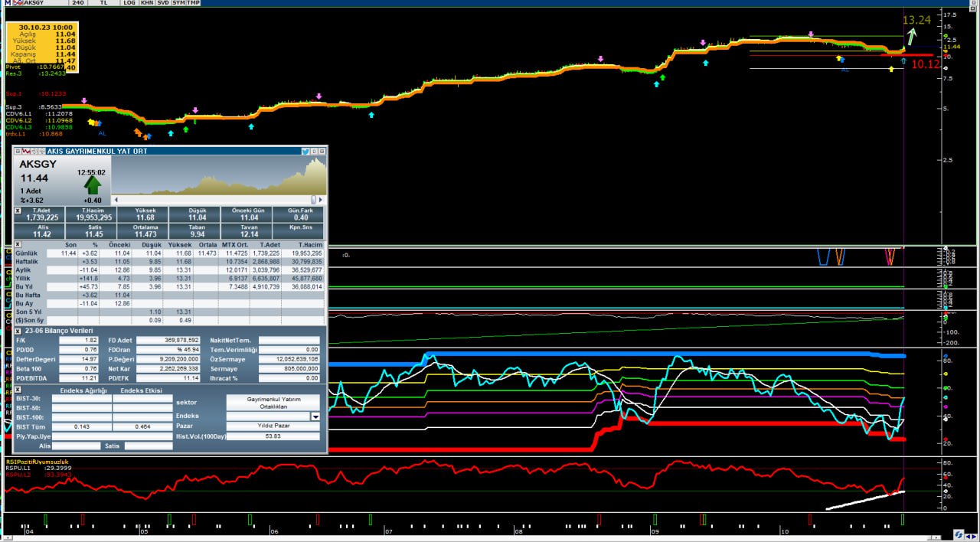Click the mini chart scroll slider handle

(313, 200)
